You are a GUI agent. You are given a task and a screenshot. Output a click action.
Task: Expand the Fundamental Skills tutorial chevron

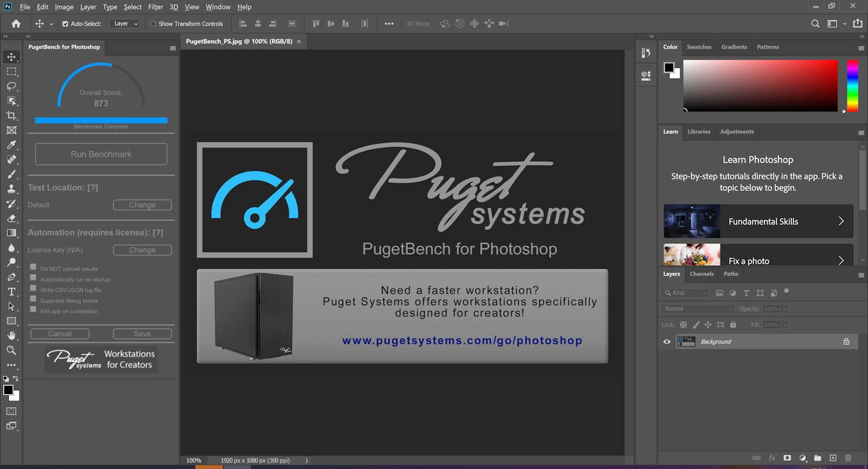(841, 221)
